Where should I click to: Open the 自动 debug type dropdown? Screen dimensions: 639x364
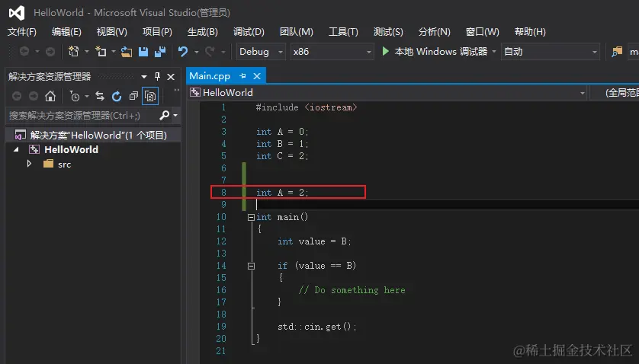coord(550,52)
